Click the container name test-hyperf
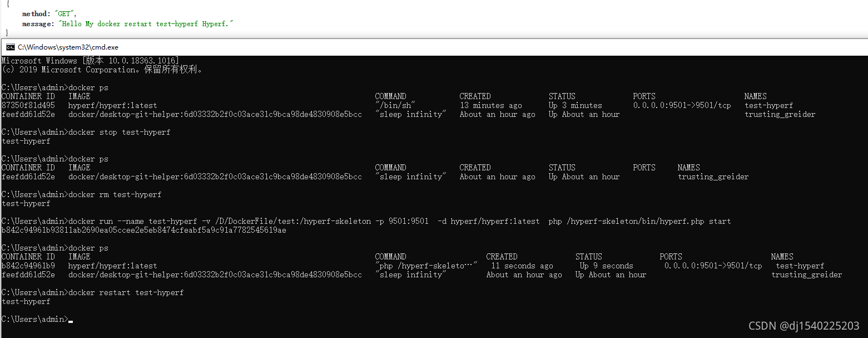Image resolution: width=868 pixels, height=338 pixels. [769, 105]
